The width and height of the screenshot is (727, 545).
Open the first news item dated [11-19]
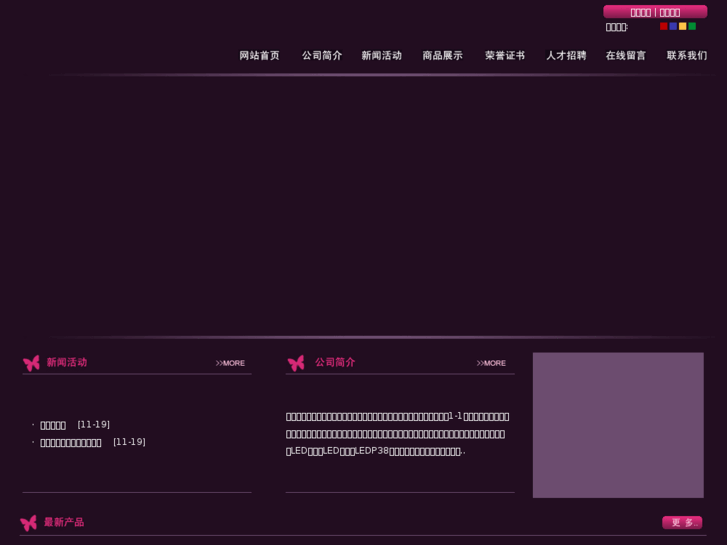53,425
